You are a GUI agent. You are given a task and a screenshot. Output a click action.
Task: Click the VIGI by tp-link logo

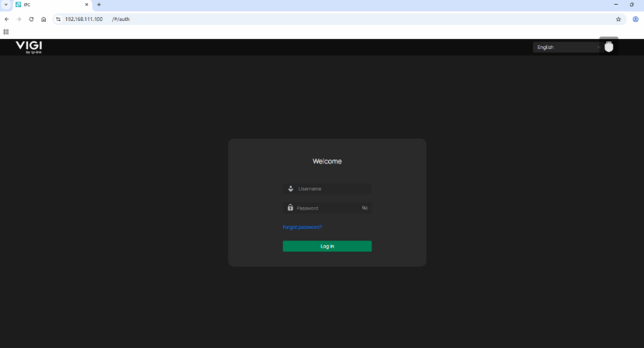[29, 47]
